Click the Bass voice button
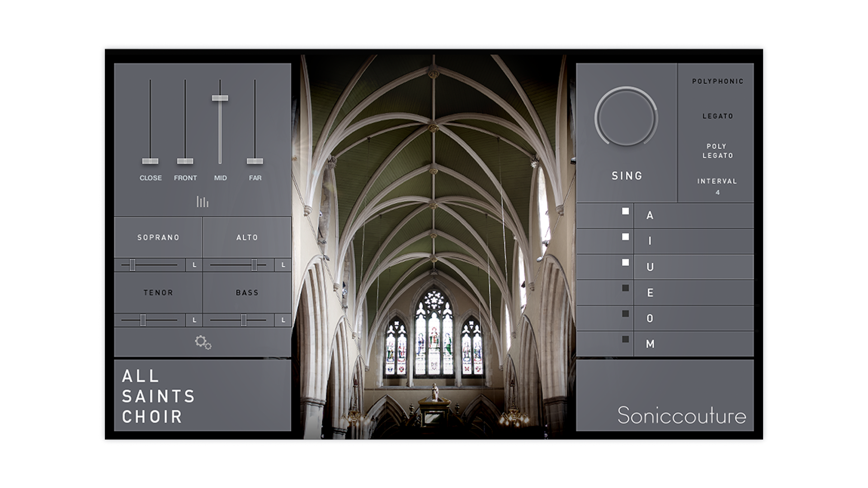The height and width of the screenshot is (488, 868). [247, 293]
